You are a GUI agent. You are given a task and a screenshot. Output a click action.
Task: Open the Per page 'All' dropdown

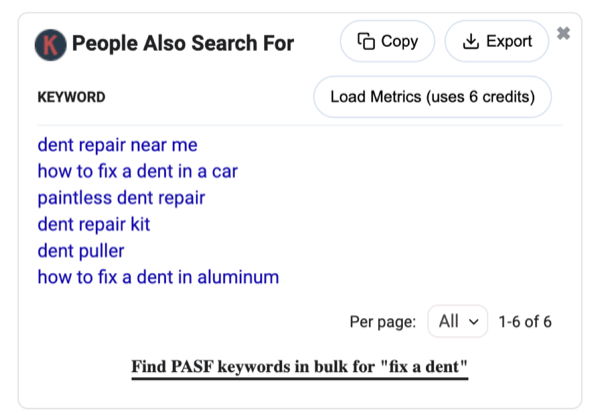tap(458, 321)
